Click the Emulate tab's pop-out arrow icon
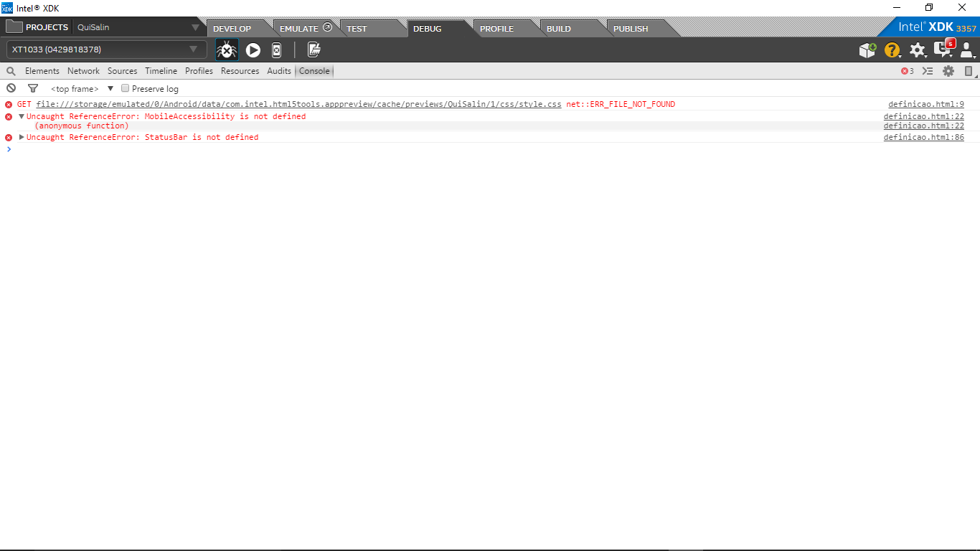This screenshot has height=551, width=980. [x=328, y=28]
